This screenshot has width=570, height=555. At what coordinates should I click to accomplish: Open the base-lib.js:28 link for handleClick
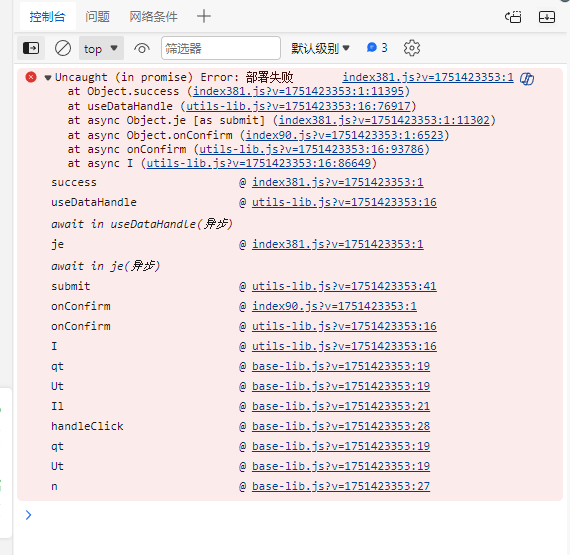click(341, 426)
